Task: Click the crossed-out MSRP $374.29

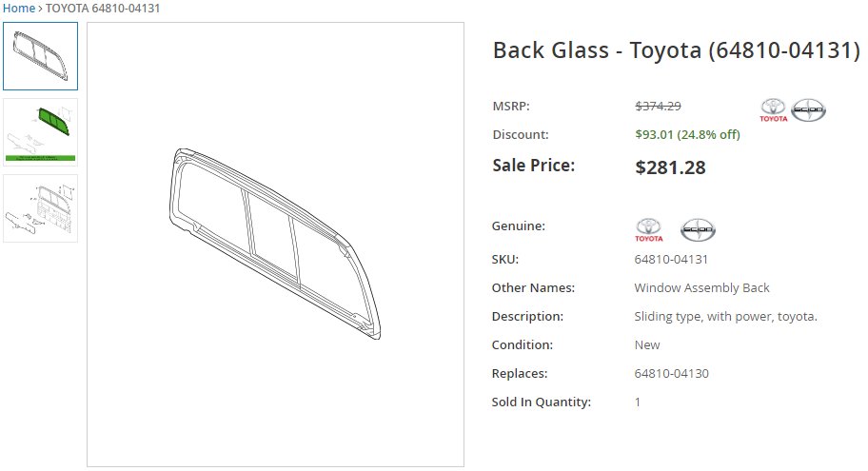Action: 658,106
